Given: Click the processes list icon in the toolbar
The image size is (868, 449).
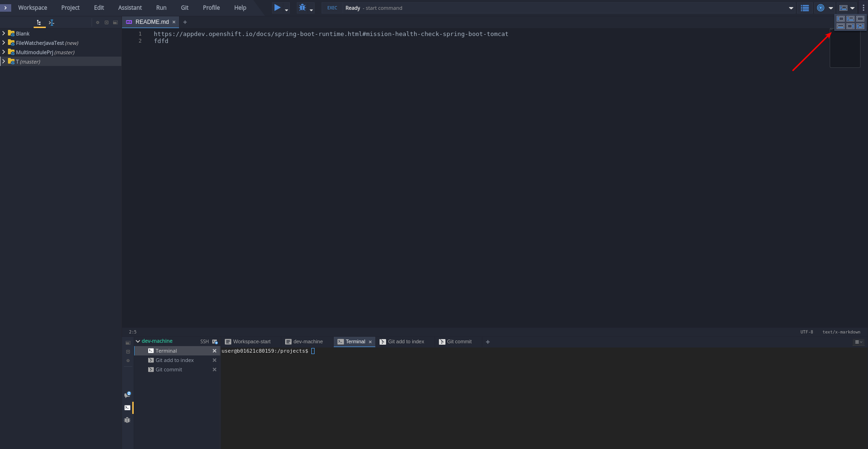Looking at the screenshot, I should 804,7.
